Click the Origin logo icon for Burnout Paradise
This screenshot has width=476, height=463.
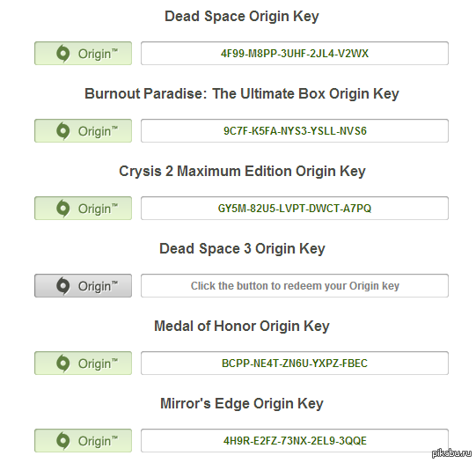[63, 131]
